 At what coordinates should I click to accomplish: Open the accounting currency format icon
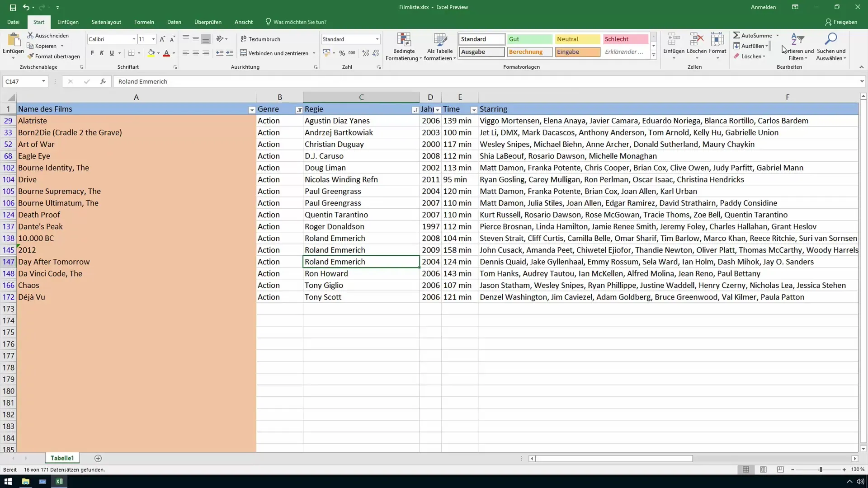(x=326, y=53)
